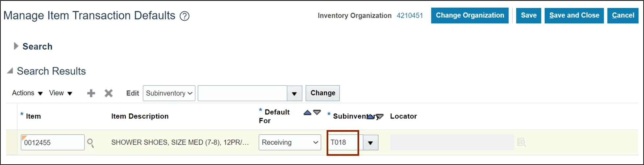Open the help icon beside page title
644x165 pixels.
tap(185, 16)
